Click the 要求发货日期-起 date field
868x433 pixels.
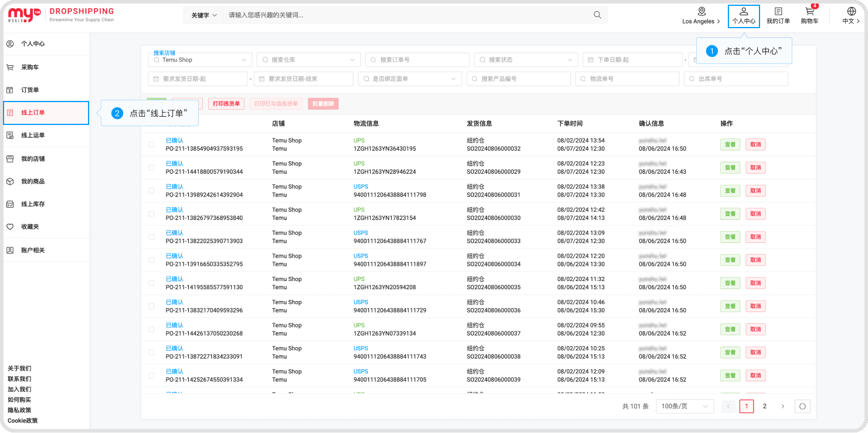point(198,79)
